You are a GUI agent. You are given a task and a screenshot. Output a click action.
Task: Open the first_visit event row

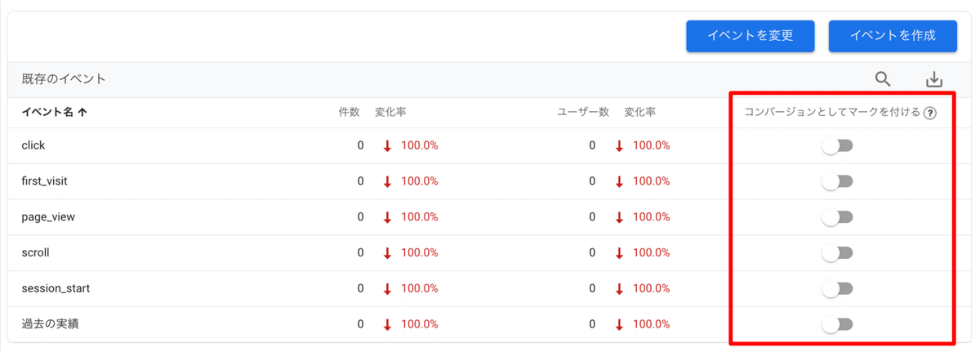click(x=44, y=181)
